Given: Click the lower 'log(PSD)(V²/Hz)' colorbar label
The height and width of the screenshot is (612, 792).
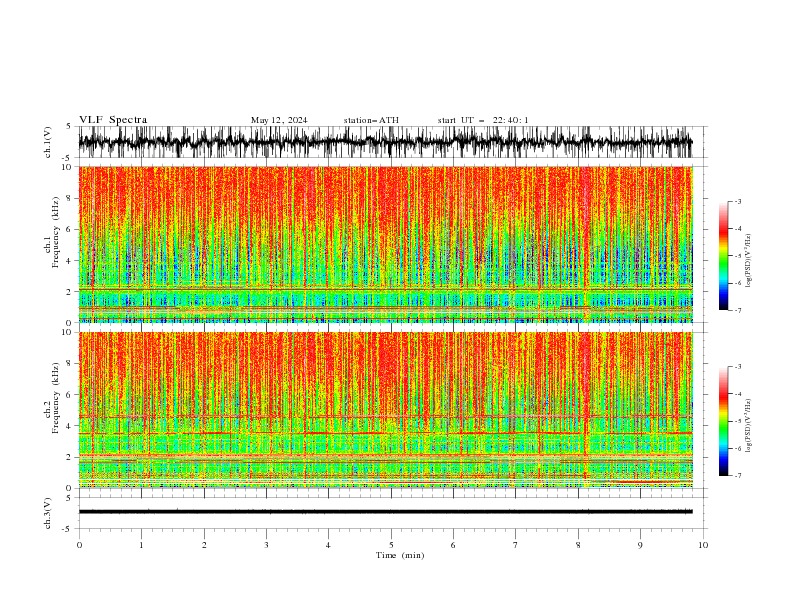Looking at the screenshot, I should [749, 426].
